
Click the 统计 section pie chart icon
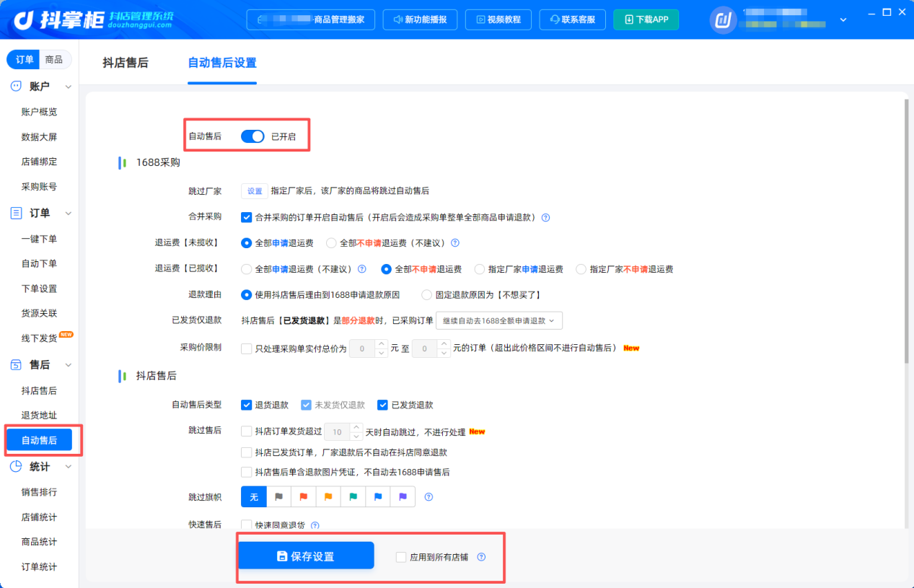click(x=16, y=467)
